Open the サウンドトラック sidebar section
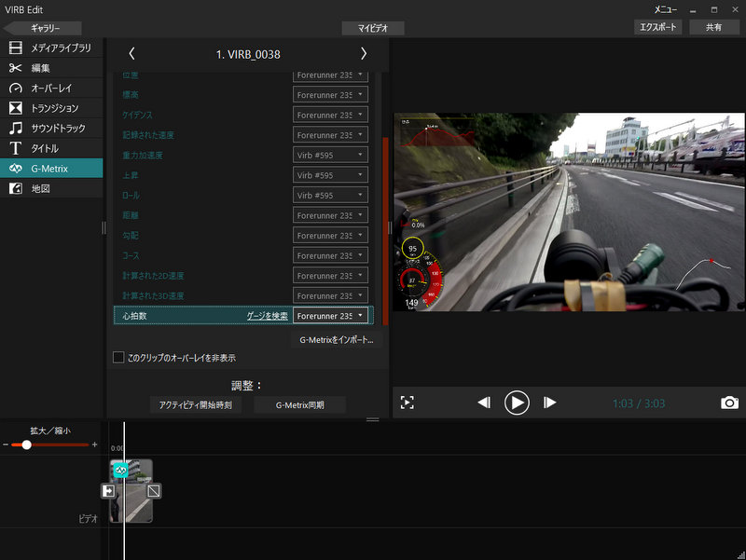Viewport: 746px width, 560px height. [51, 128]
